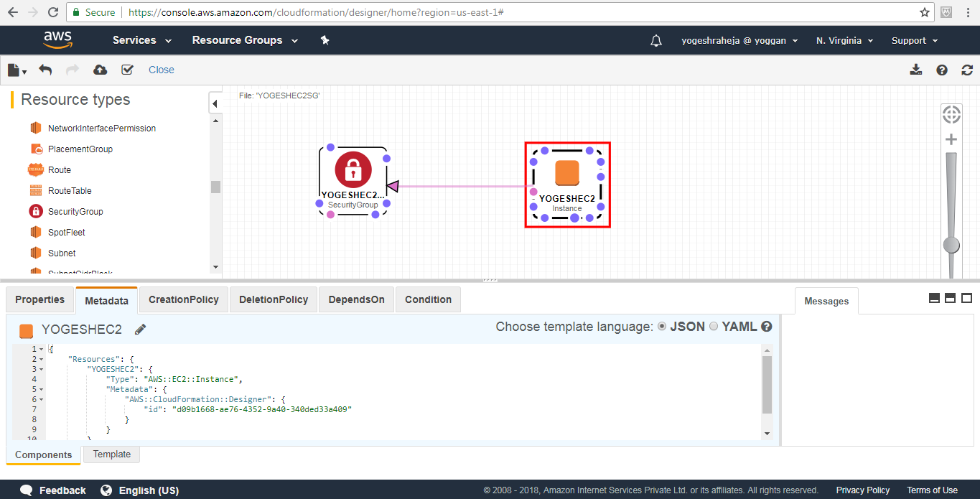Split the editor pane half-view icon
Viewport: 980px width, 499px height.
click(x=950, y=298)
